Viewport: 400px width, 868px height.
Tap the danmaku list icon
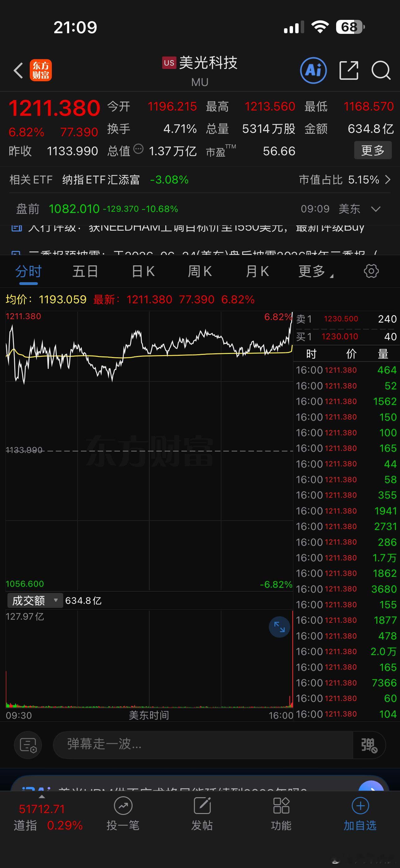pos(28,745)
